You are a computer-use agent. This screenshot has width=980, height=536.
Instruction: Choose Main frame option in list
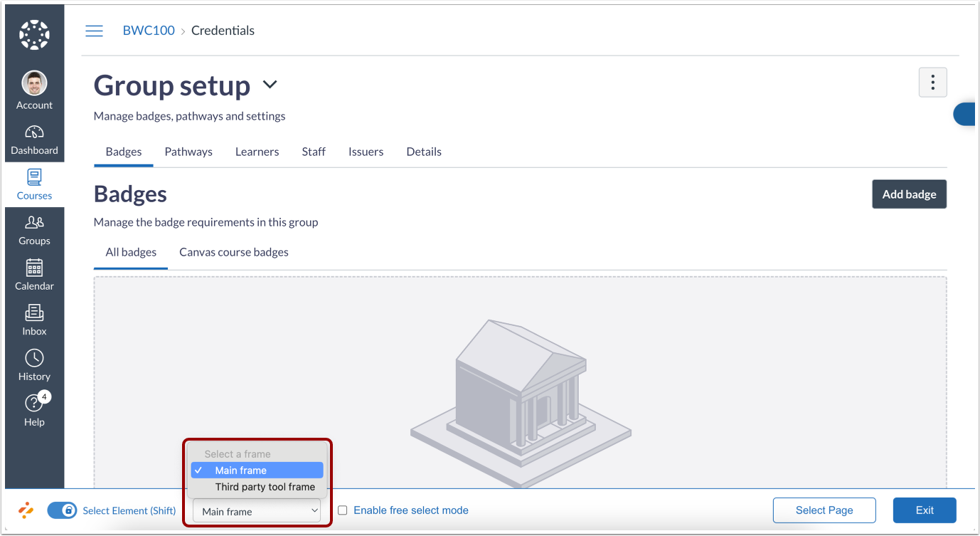pyautogui.click(x=257, y=471)
